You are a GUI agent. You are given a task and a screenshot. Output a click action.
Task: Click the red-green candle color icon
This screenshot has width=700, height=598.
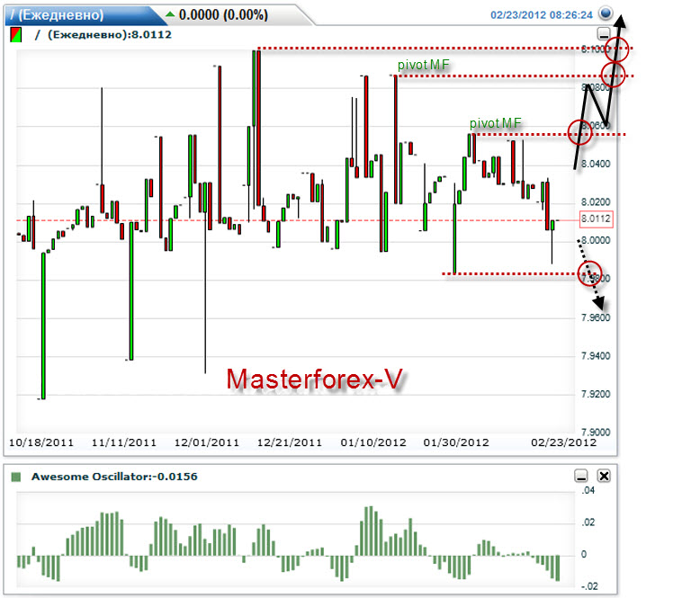pyautogui.click(x=16, y=35)
